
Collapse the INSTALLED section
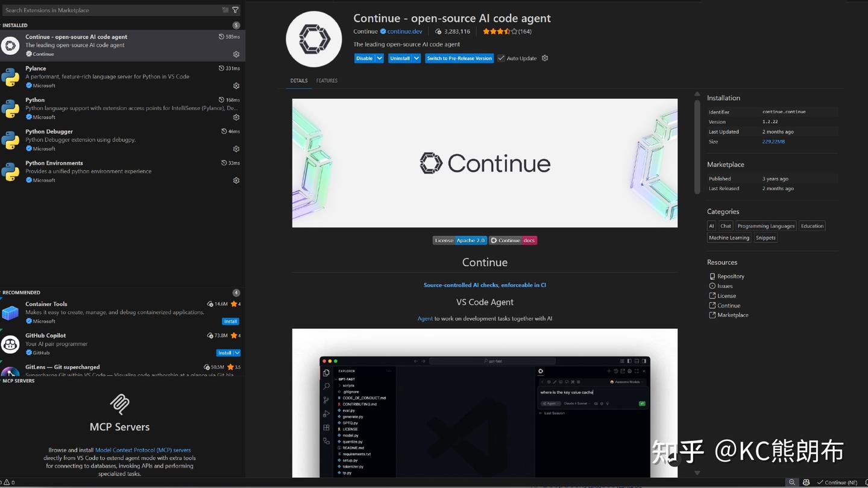[15, 25]
